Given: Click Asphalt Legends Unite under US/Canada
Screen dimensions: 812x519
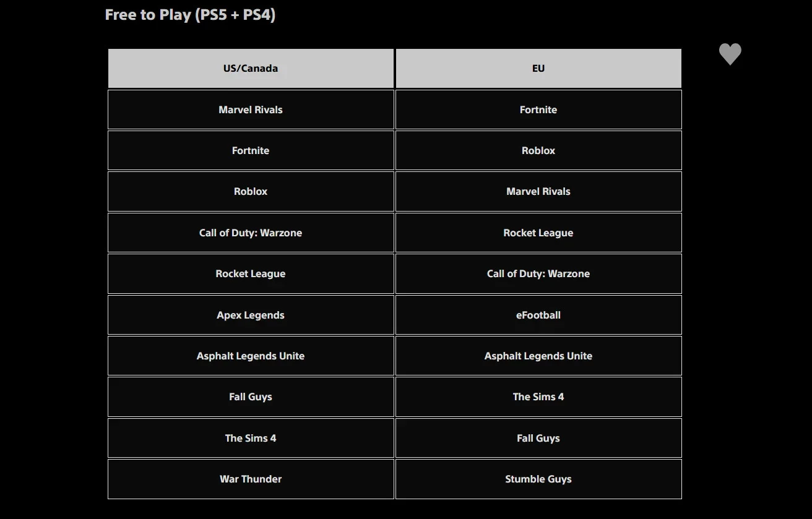Looking at the screenshot, I should (x=251, y=356).
